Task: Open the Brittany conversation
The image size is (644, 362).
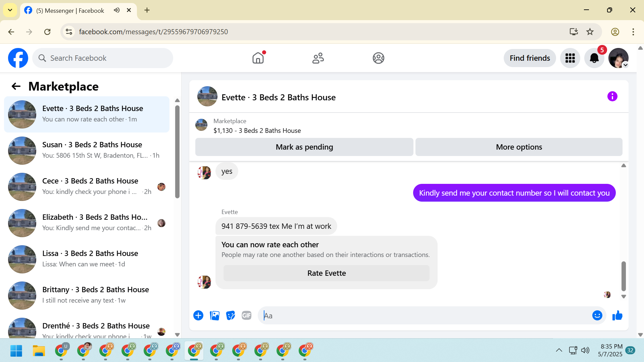Action: click(87, 296)
